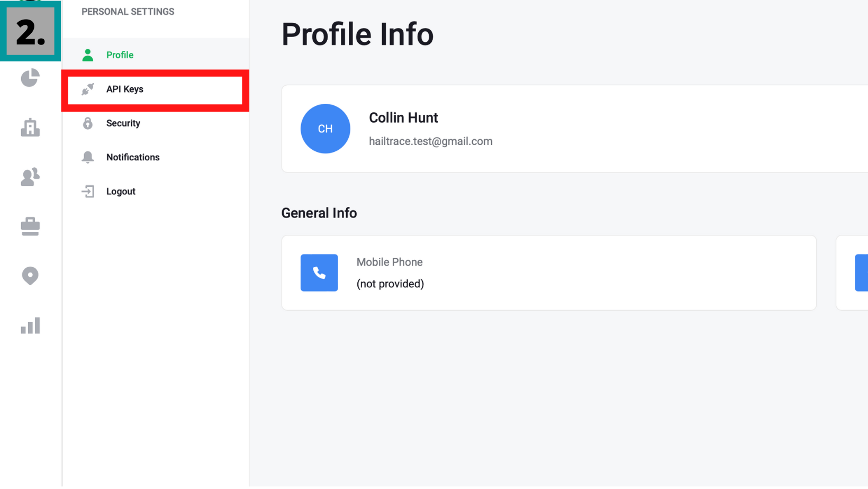Open the API Keys menu item
Screen dimensions: 868x489
[x=156, y=89]
